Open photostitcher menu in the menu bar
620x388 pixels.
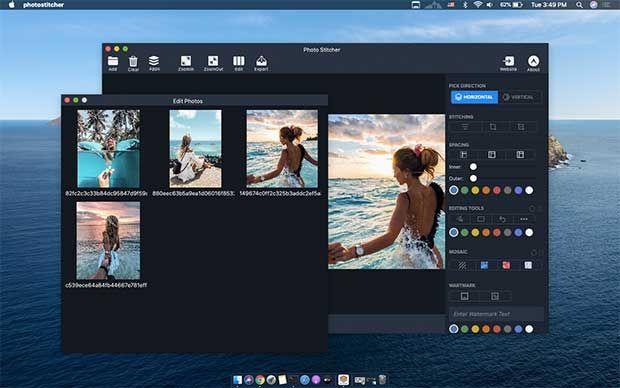tap(43, 5)
